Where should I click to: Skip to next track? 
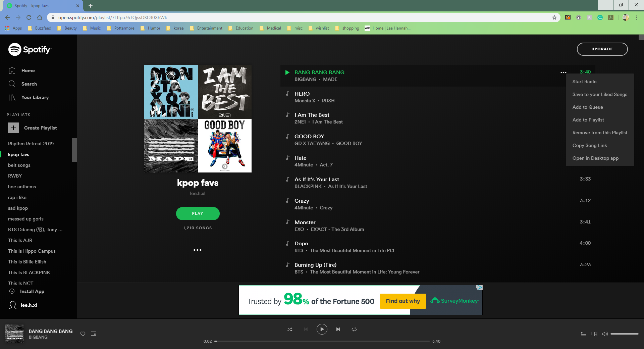click(x=338, y=329)
